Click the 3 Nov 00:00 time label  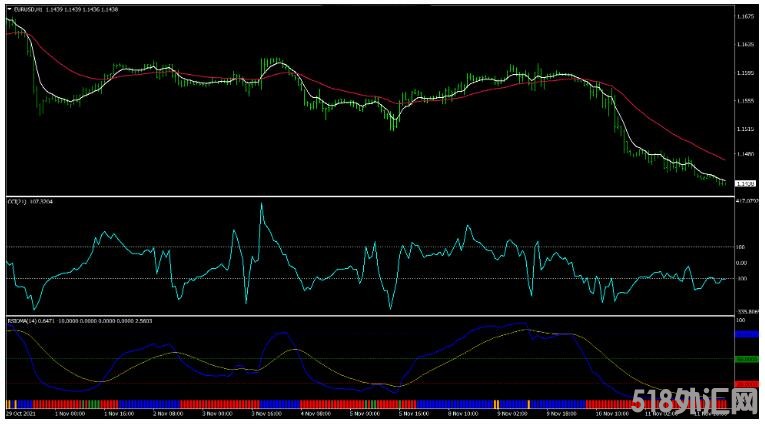pos(217,414)
